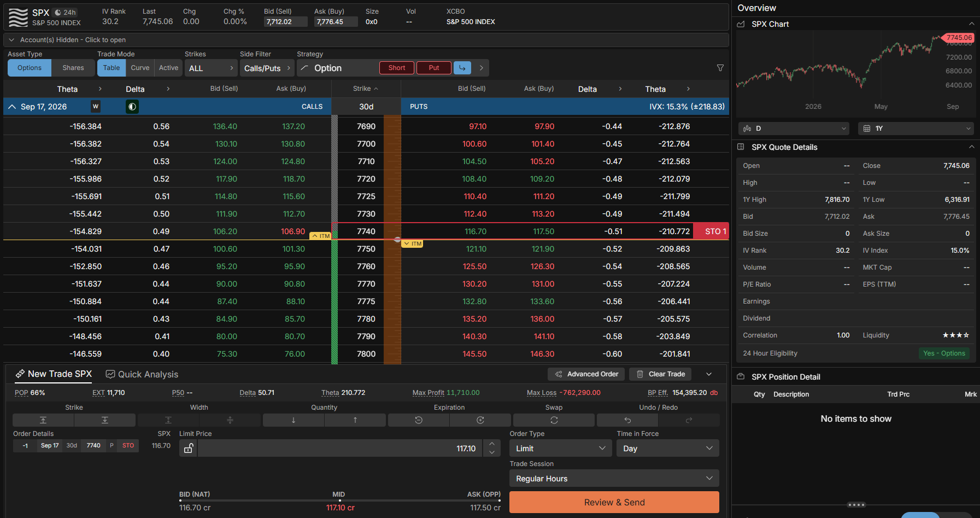Click the half-moon icon in Sep 17 row
980x518 pixels.
[x=132, y=107]
